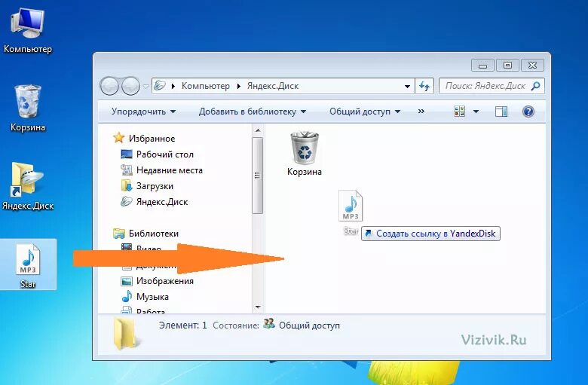Click the Загрузки folder icon in the sidebar

127,185
